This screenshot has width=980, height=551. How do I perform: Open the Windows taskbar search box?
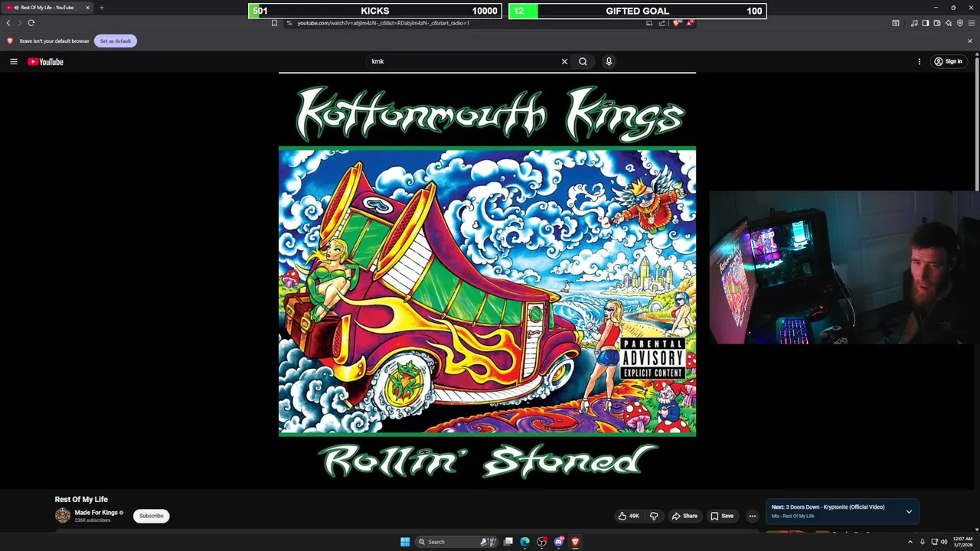[456, 542]
